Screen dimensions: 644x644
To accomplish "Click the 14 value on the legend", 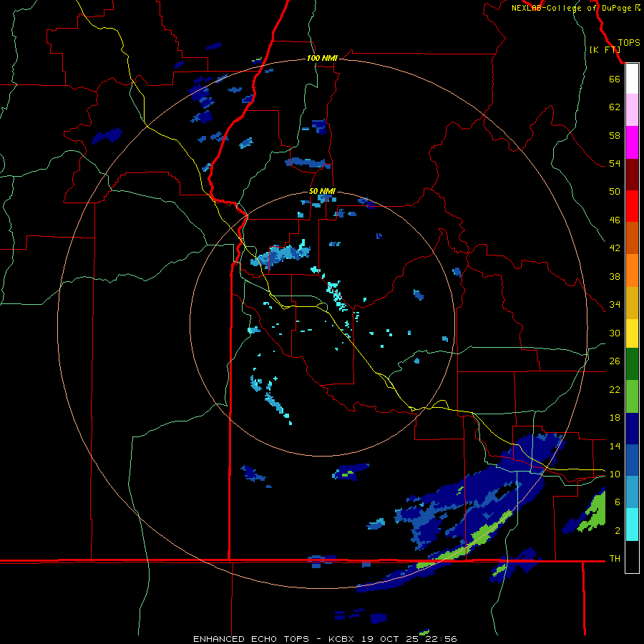I will 615,446.
